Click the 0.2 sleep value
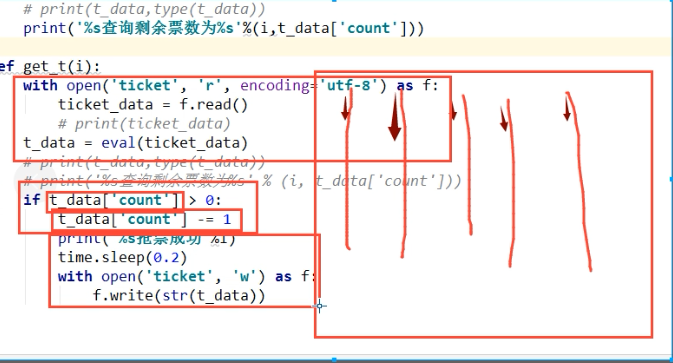This screenshot has height=363, width=673. coord(166,257)
